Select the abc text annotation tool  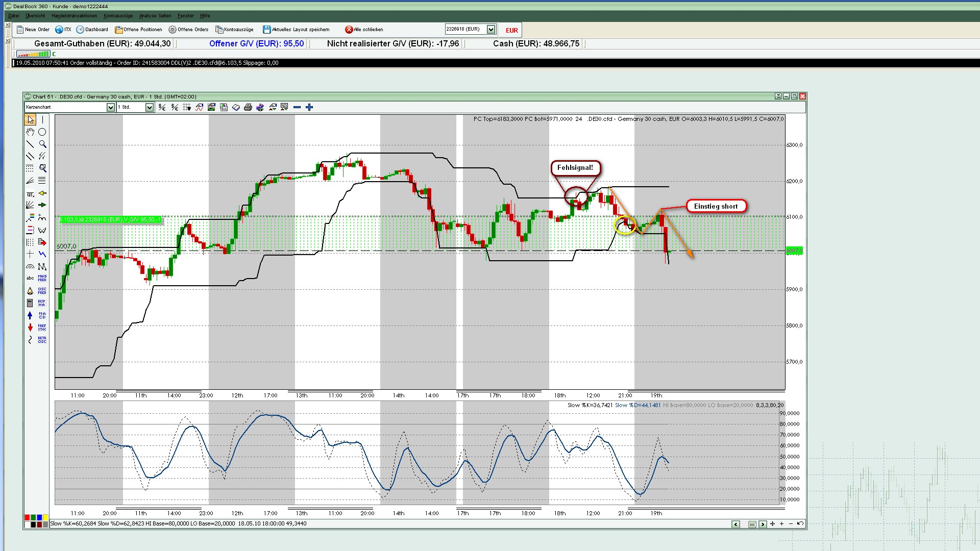pos(30,279)
